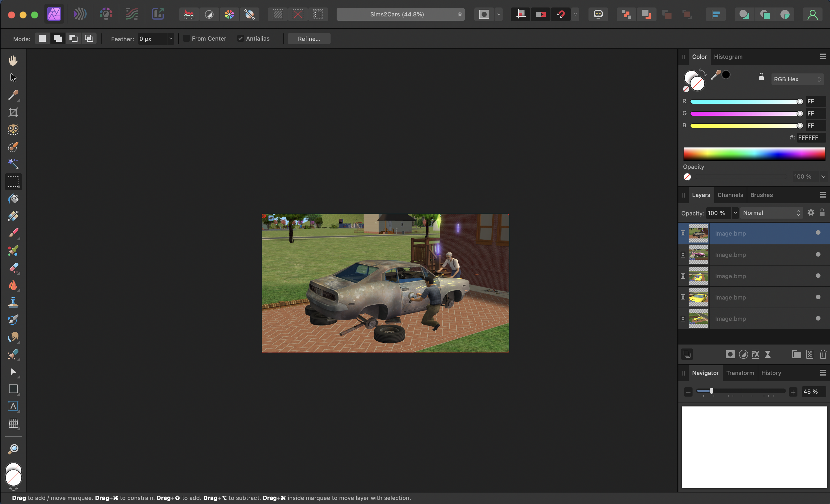Set selection mode to Subtract

tap(73, 38)
